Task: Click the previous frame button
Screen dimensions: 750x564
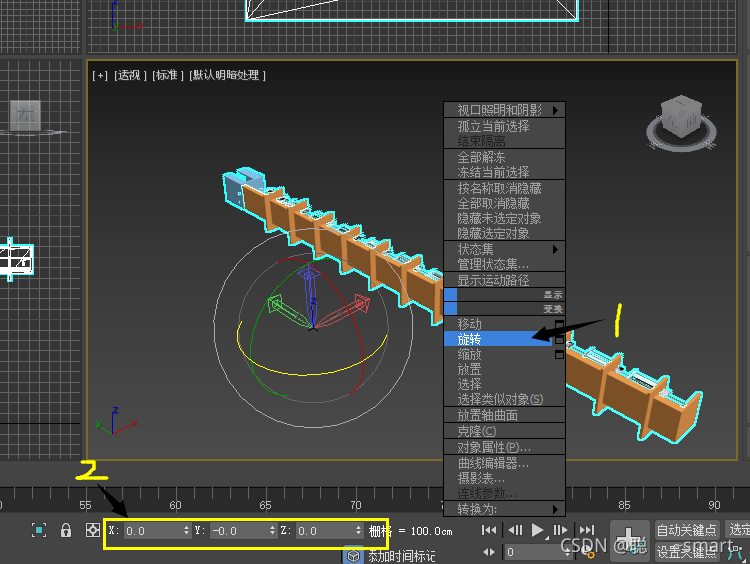Action: pos(515,530)
